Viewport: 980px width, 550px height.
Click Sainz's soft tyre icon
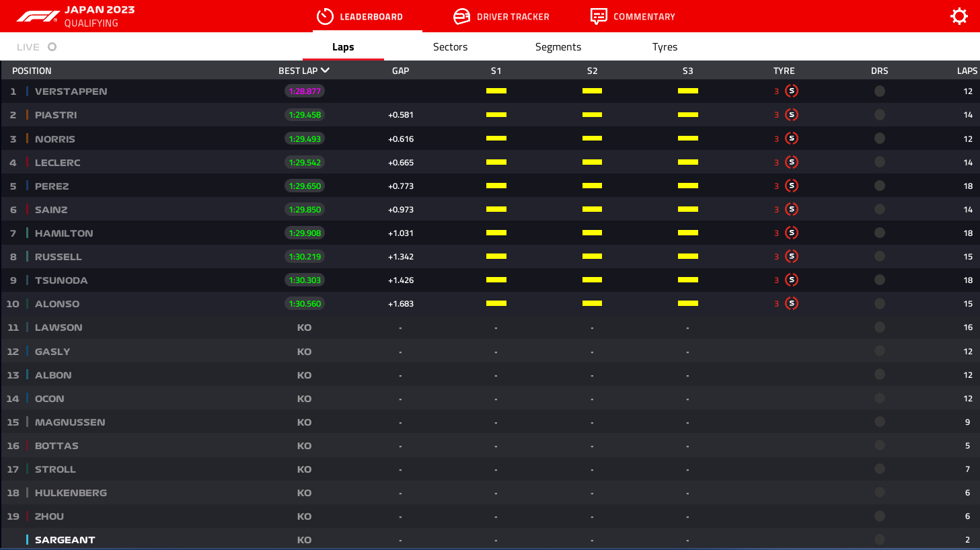click(792, 209)
